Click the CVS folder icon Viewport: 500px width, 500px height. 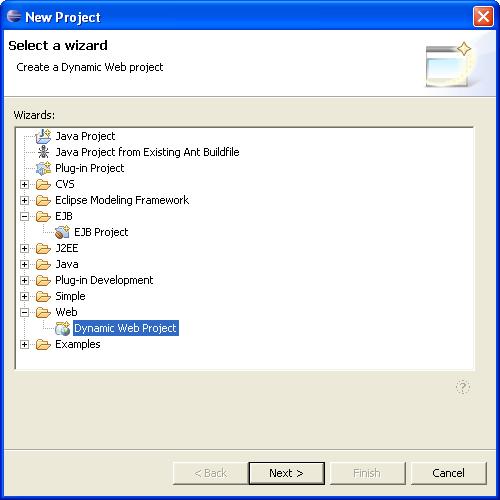tap(43, 184)
